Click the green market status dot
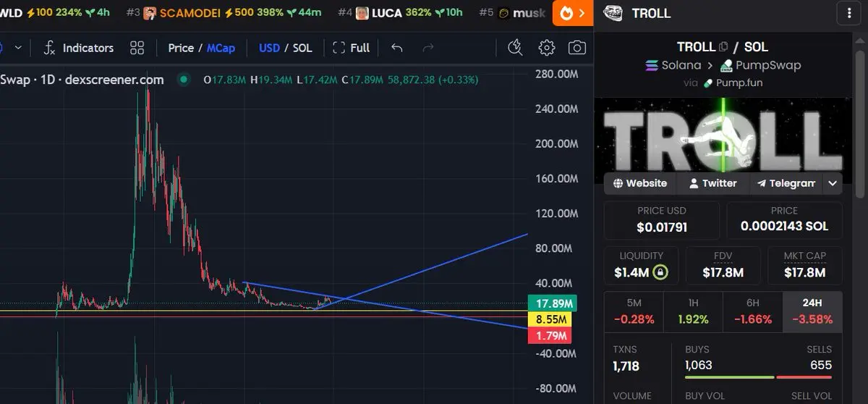The image size is (868, 404). click(x=184, y=80)
